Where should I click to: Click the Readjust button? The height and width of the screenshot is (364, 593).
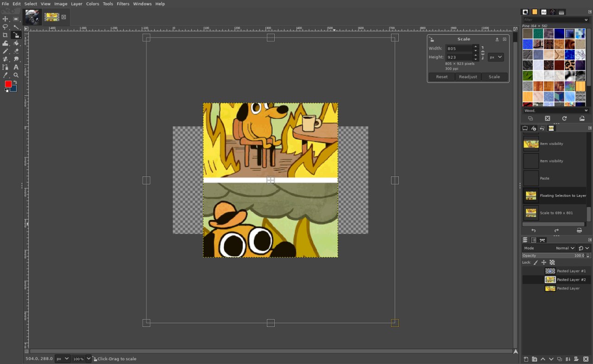pyautogui.click(x=468, y=77)
